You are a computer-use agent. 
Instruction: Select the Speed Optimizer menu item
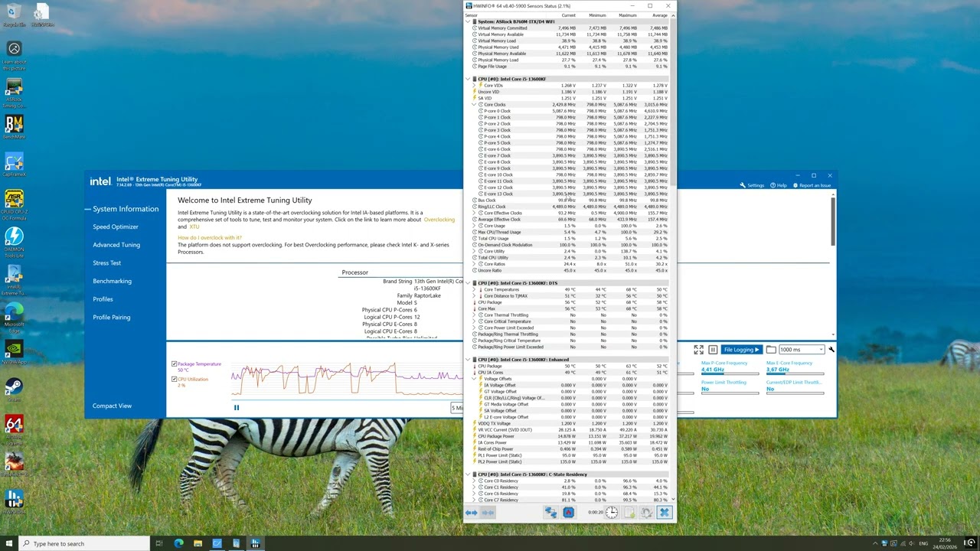coord(116,227)
